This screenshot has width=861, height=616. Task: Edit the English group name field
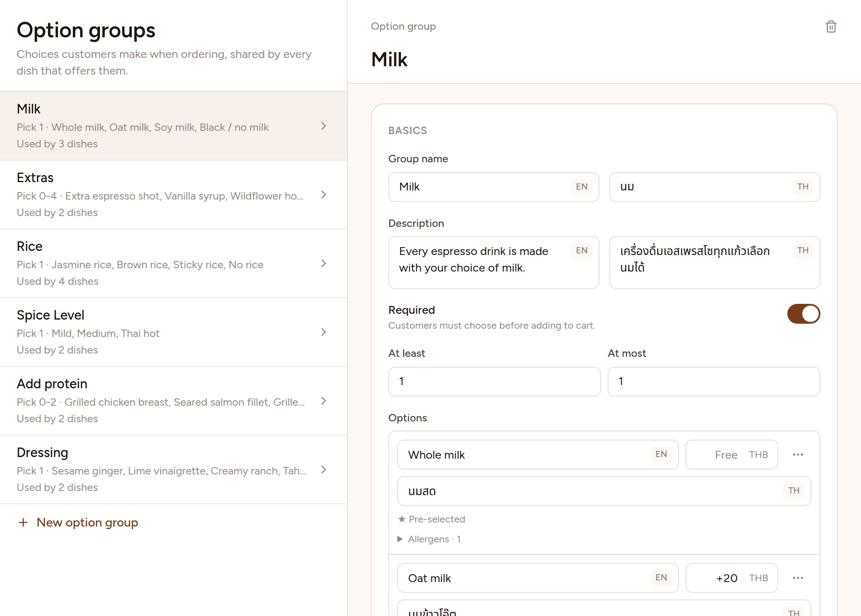pyautogui.click(x=493, y=187)
